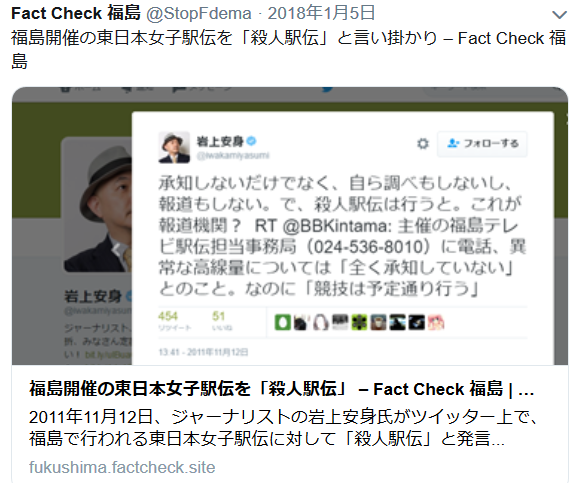
Task: Click the @BBKintama mention in tweet
Action: (335, 226)
